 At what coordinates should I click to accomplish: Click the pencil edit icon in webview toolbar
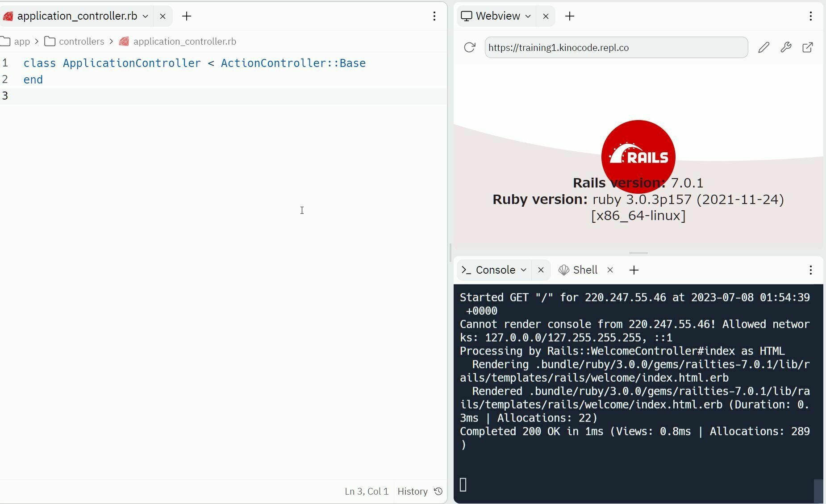(763, 47)
